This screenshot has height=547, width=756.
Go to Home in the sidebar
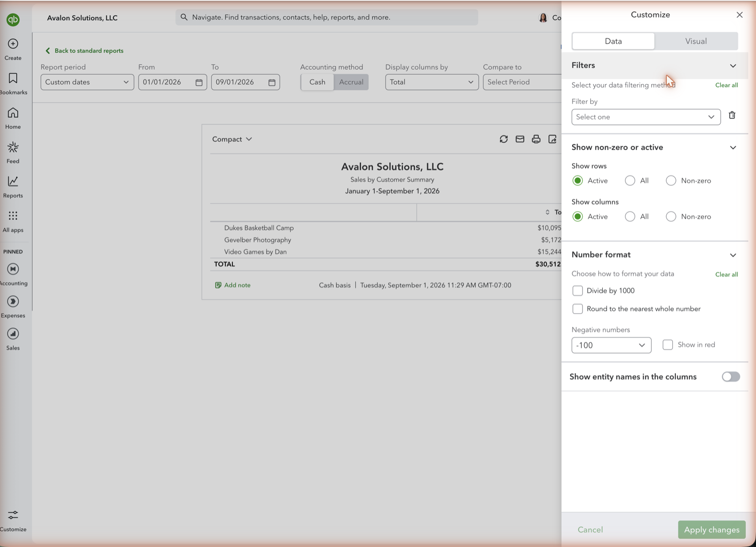click(13, 113)
